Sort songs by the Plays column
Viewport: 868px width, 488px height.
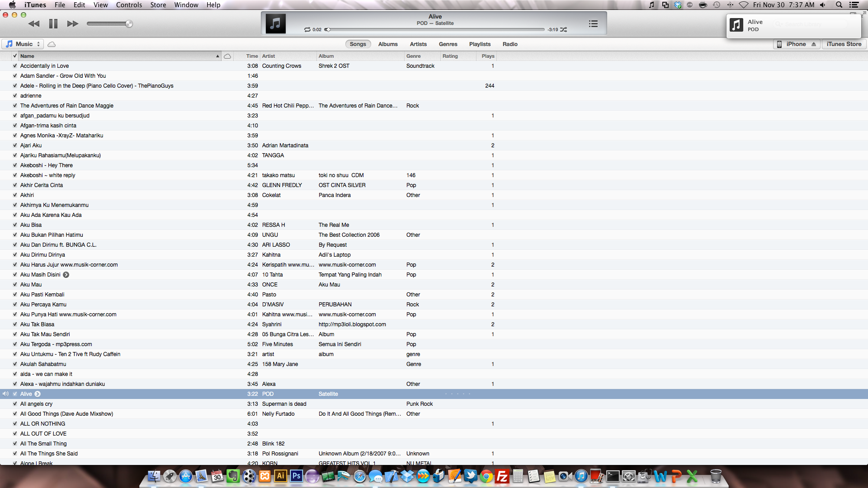487,56
